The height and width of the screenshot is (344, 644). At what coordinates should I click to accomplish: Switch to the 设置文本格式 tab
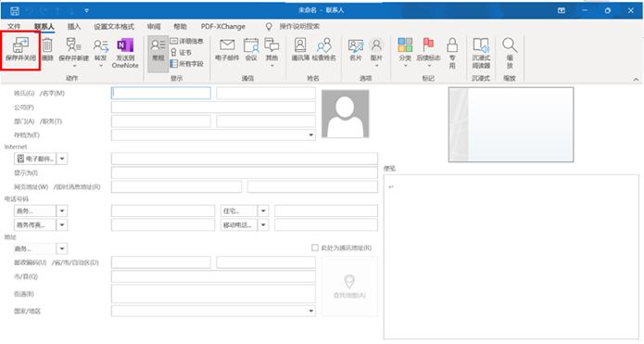point(114,27)
